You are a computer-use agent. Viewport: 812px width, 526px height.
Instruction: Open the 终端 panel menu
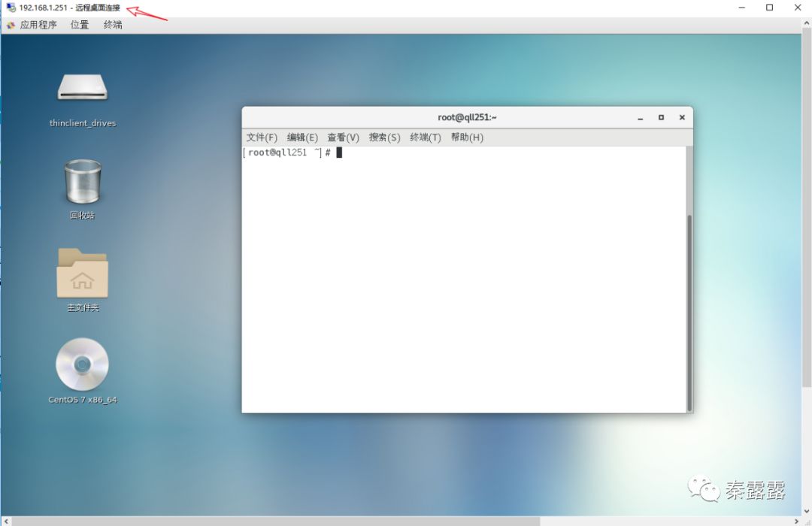tap(113, 24)
